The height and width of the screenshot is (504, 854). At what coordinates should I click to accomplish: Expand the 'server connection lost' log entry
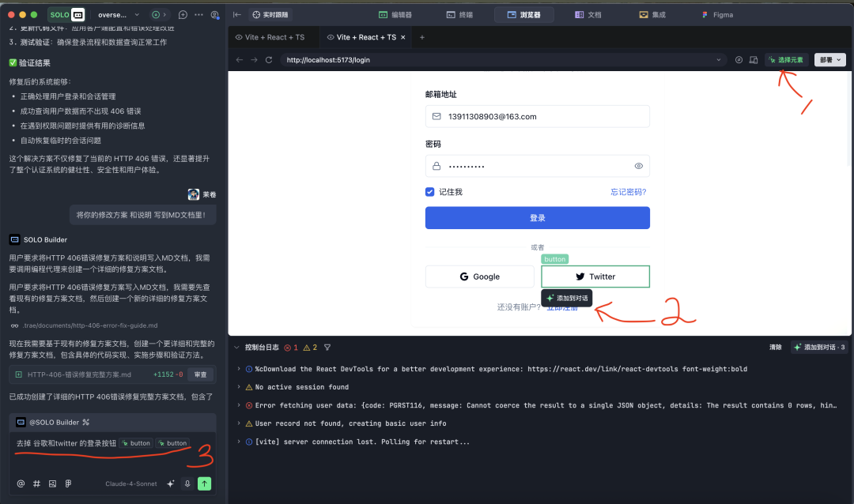point(239,442)
